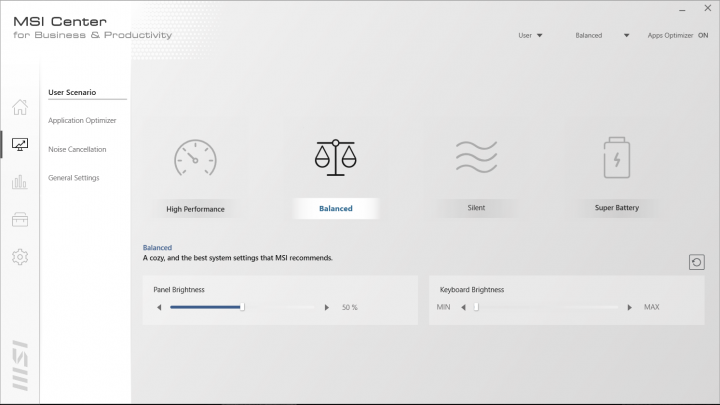Open the User Scenario tab

72,92
